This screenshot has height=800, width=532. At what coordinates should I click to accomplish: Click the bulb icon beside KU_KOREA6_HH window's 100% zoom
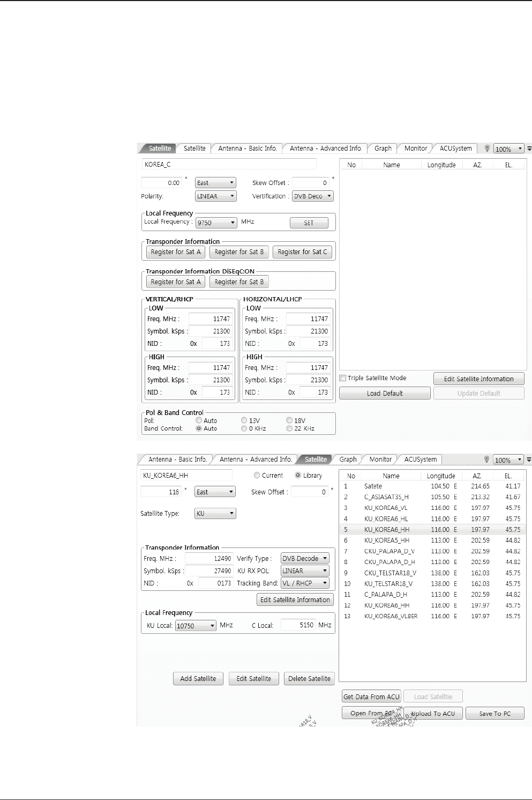(487, 460)
